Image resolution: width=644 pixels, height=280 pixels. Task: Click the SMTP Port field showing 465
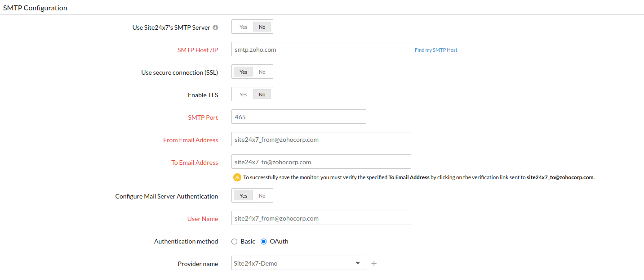(x=298, y=117)
